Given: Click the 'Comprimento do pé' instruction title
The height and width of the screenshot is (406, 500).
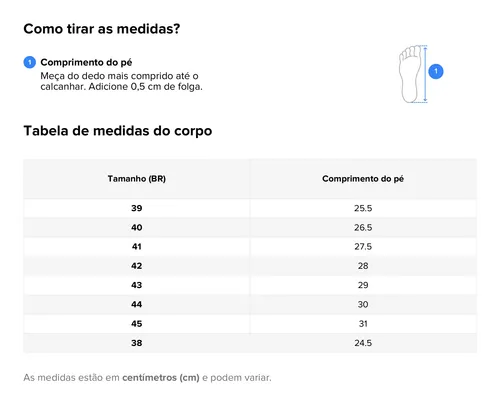Looking at the screenshot, I should [x=86, y=62].
